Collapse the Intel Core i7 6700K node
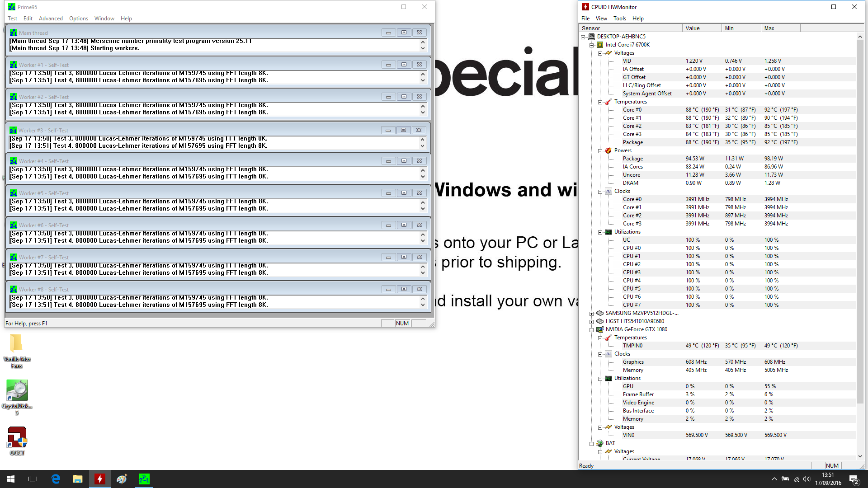 591,45
